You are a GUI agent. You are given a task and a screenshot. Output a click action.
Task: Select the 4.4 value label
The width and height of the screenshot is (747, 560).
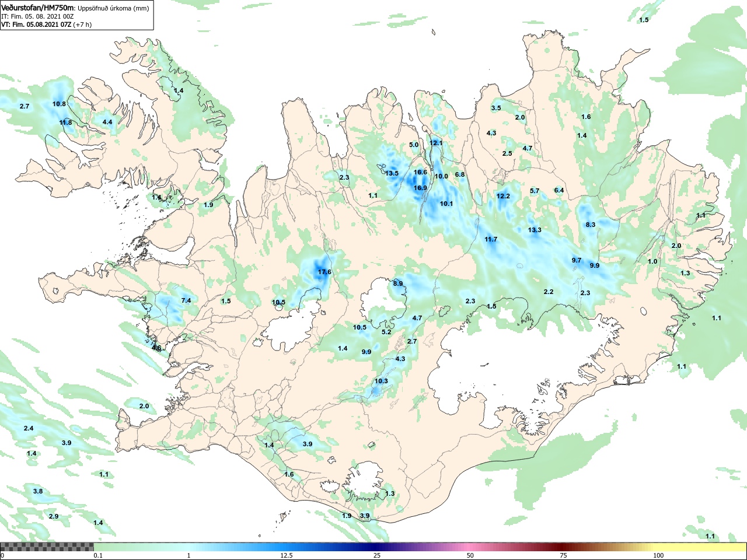click(107, 122)
